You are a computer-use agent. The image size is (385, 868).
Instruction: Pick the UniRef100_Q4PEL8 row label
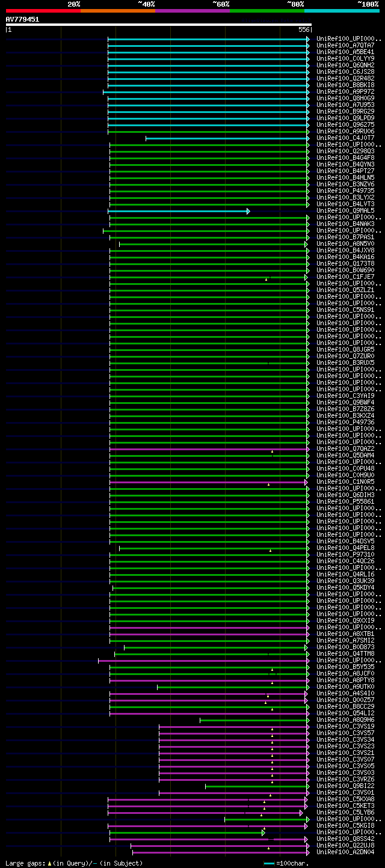[x=345, y=548]
